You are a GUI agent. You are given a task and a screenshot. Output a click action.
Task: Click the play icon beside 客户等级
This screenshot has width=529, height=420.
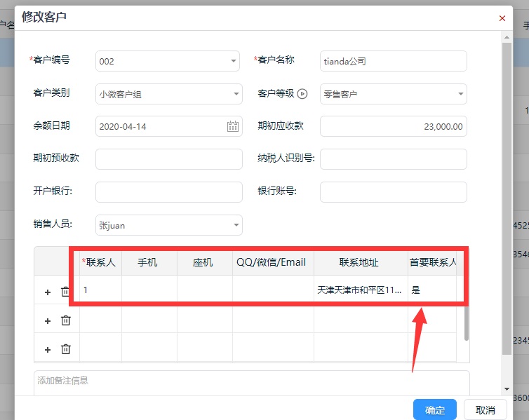coord(302,94)
